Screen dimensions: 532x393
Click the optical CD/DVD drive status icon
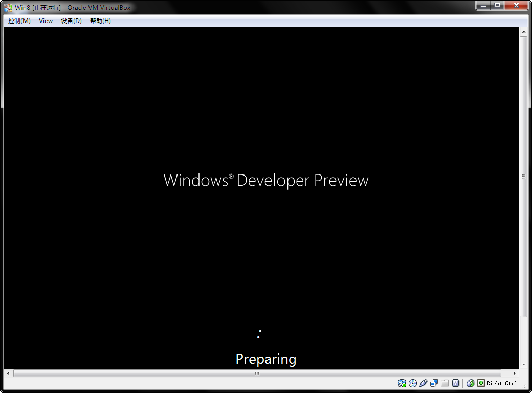[413, 383]
